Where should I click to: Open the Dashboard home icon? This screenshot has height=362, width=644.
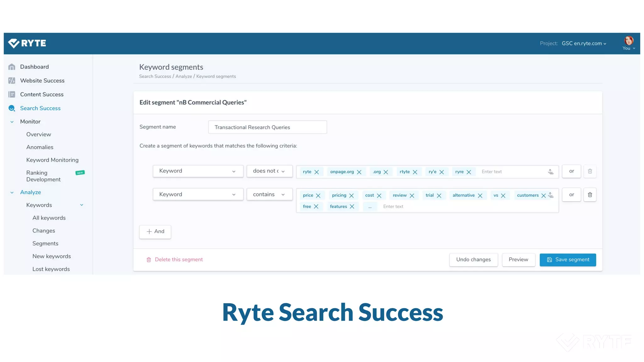(x=12, y=67)
